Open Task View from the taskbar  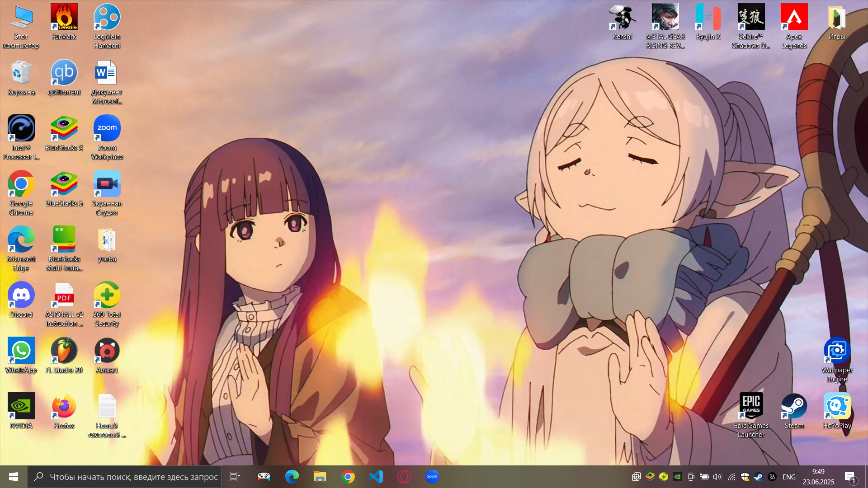click(x=235, y=477)
